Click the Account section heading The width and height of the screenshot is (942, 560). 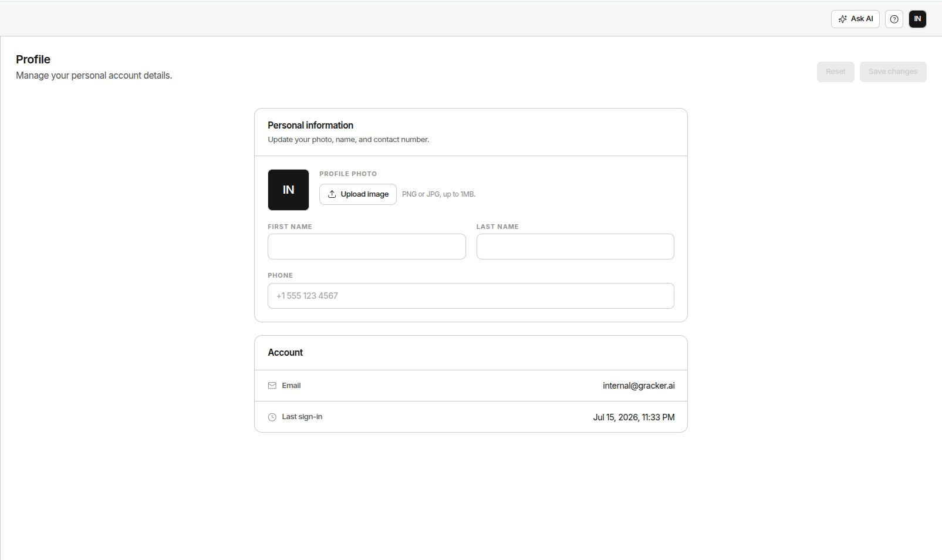[285, 352]
